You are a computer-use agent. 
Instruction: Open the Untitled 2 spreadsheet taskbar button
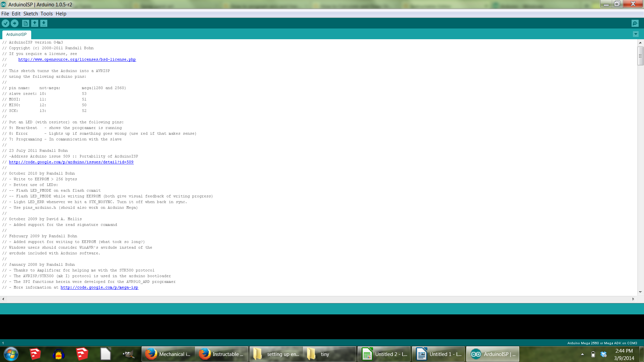[x=384, y=354]
